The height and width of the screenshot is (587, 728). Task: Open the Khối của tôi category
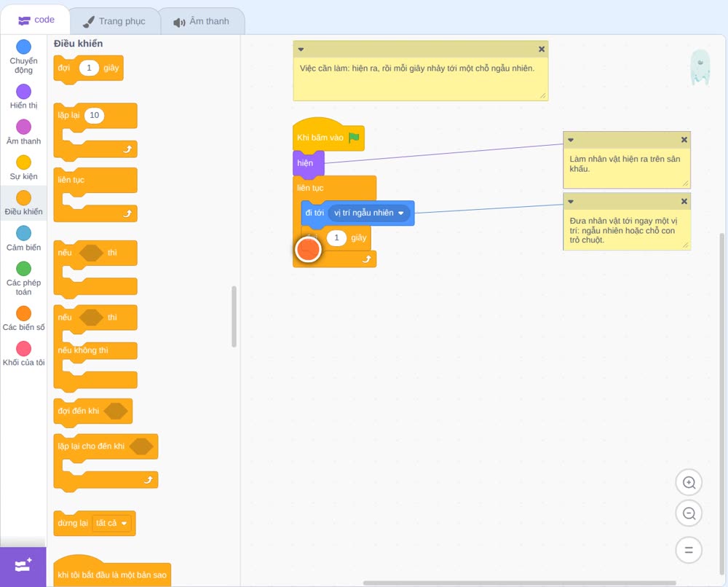tap(23, 354)
